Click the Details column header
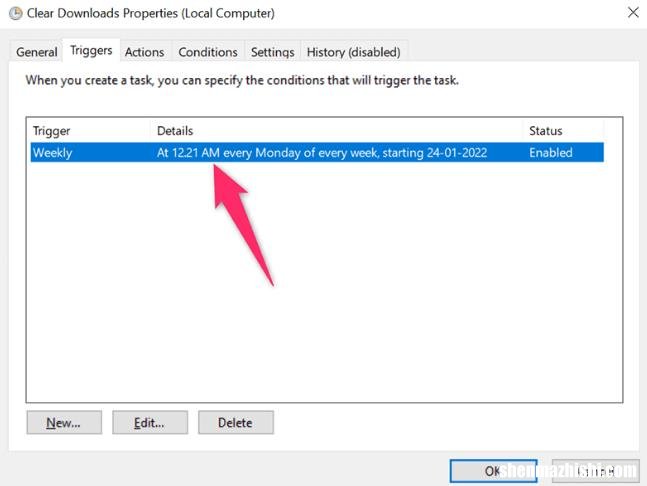The image size is (647, 486). (x=336, y=131)
